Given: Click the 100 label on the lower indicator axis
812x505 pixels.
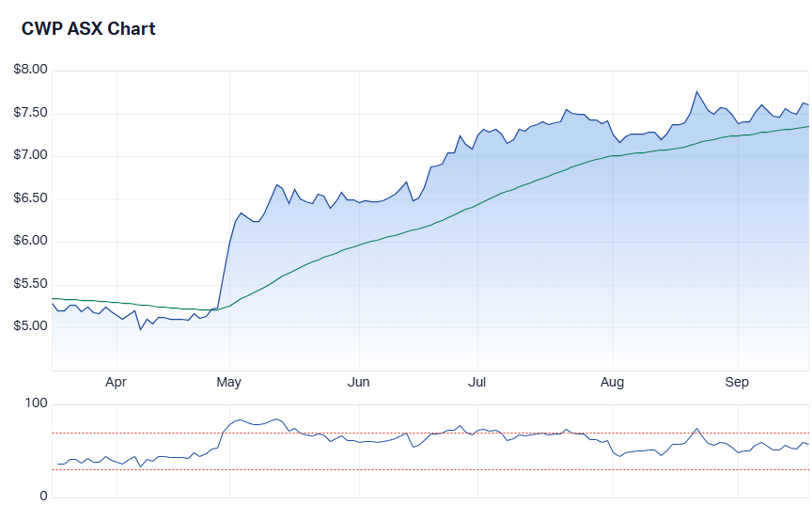Looking at the screenshot, I should (x=36, y=403).
